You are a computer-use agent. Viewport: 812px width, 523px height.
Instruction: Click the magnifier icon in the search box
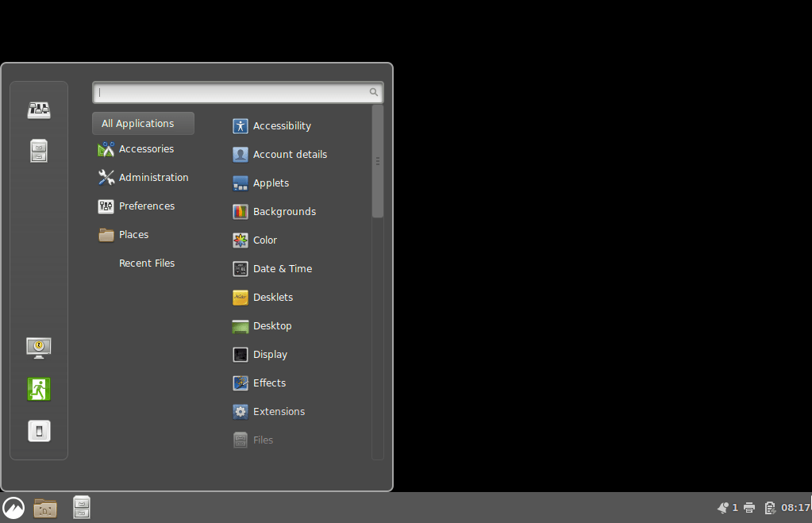coord(373,92)
